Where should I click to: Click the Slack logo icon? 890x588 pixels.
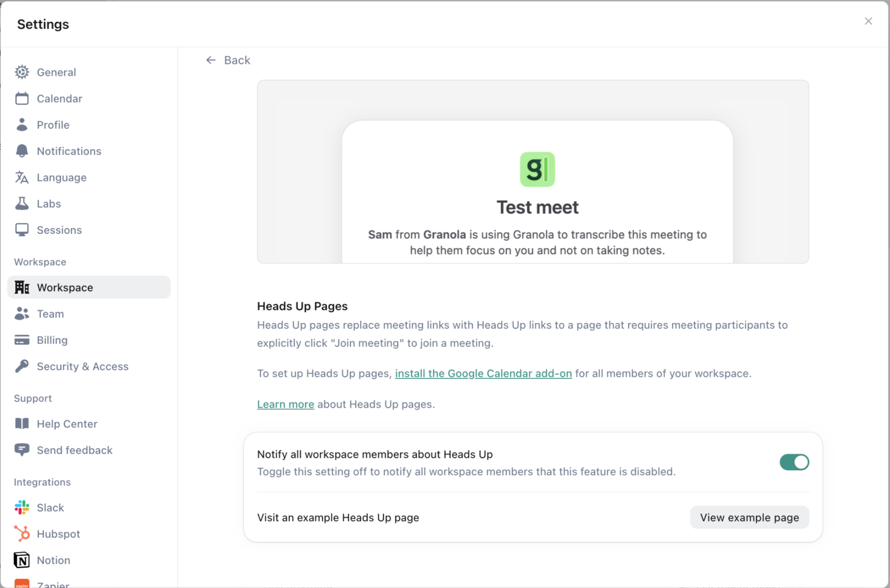click(x=22, y=507)
